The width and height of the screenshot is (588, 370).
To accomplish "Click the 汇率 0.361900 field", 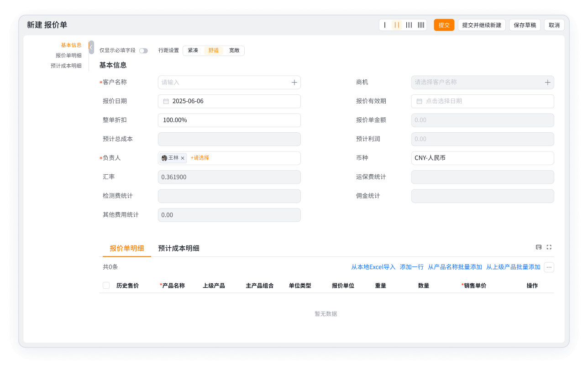I will pos(229,177).
